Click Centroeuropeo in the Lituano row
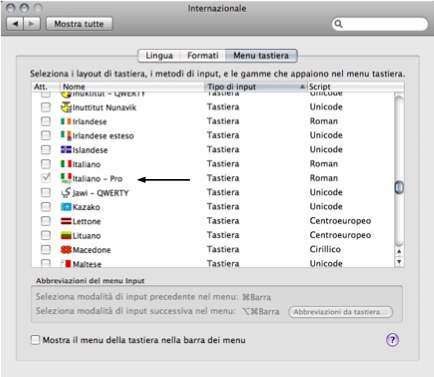 tap(340, 235)
